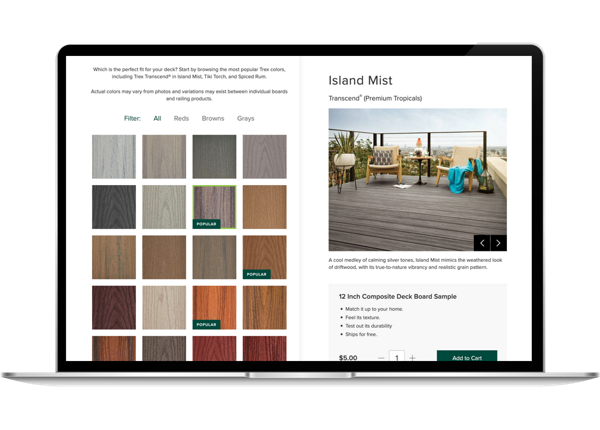The image size is (600, 430).
Task: Choose the reddish-brown swatch starting bottom row
Action: pos(114,349)
